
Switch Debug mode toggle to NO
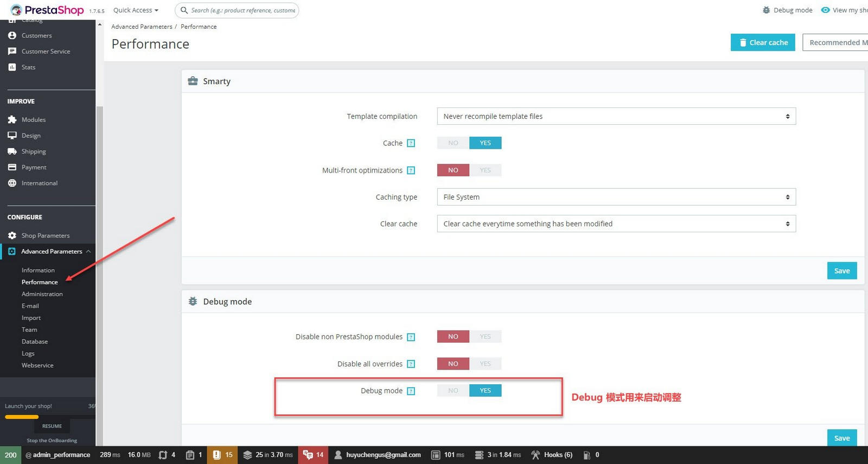(x=453, y=391)
